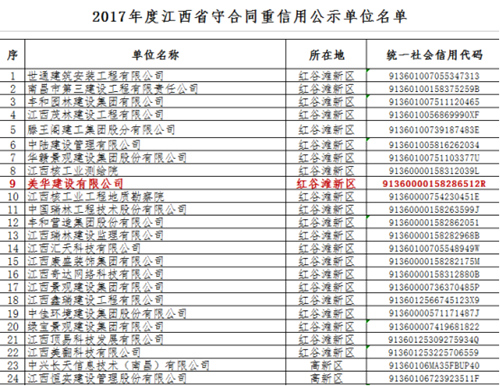Viewport: 500px width, 386px height.
Task: Select the 江西核工业测绘院 cell
Action: pyautogui.click(x=155, y=171)
